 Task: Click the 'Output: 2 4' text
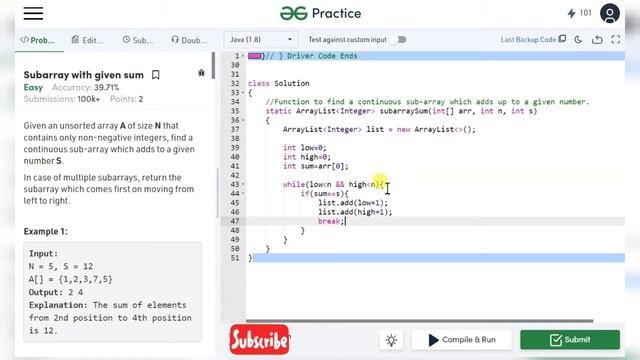(x=56, y=292)
